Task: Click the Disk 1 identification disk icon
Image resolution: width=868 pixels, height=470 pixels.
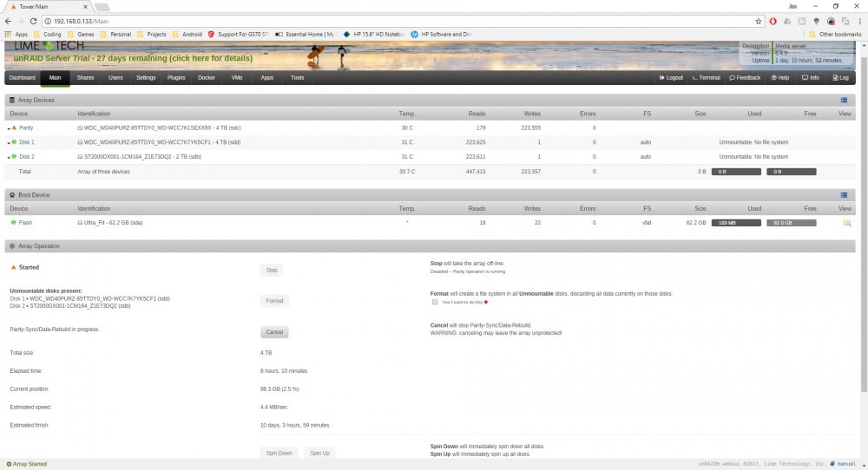Action: click(80, 142)
